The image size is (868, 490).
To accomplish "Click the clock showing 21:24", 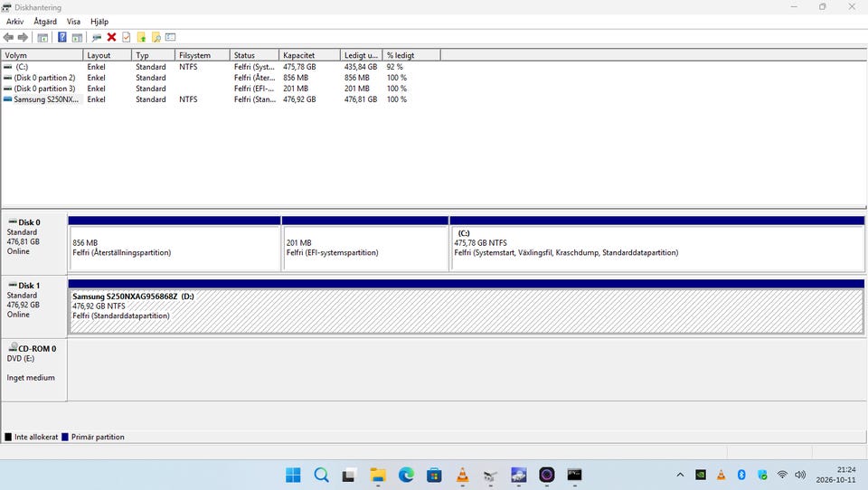I will click(846, 469).
